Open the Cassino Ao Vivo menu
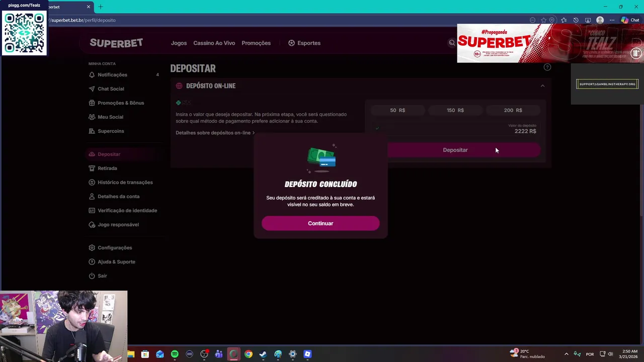 [x=214, y=43]
